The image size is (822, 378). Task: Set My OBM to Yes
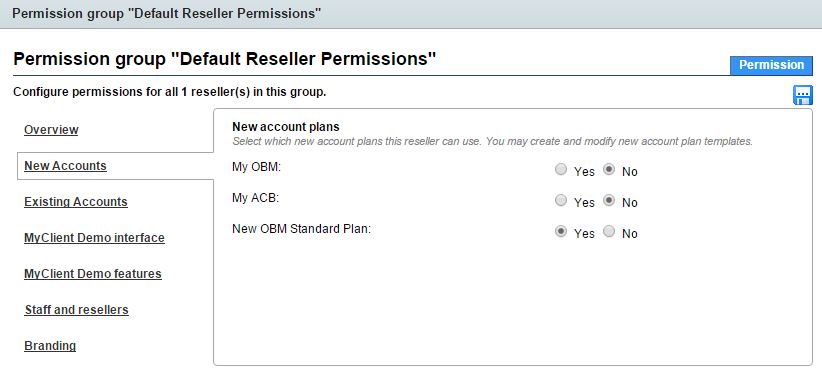click(x=561, y=170)
